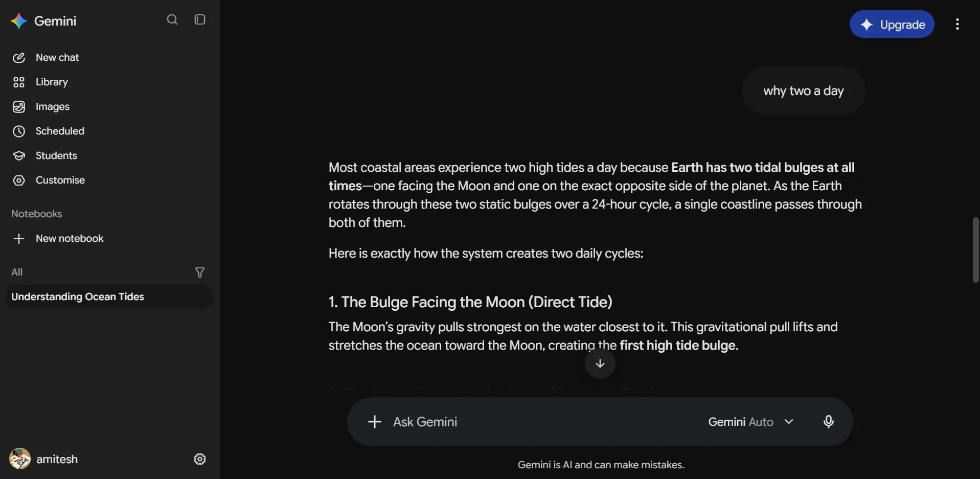Click the bold text 'first high tide bulge'
Image resolution: width=980 pixels, height=479 pixels.
tap(677, 346)
